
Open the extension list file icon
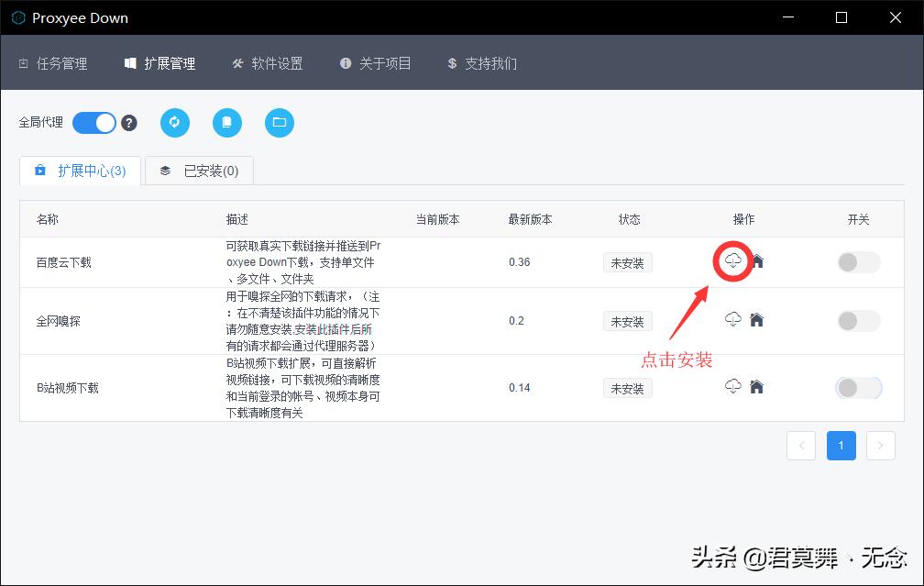tap(226, 122)
